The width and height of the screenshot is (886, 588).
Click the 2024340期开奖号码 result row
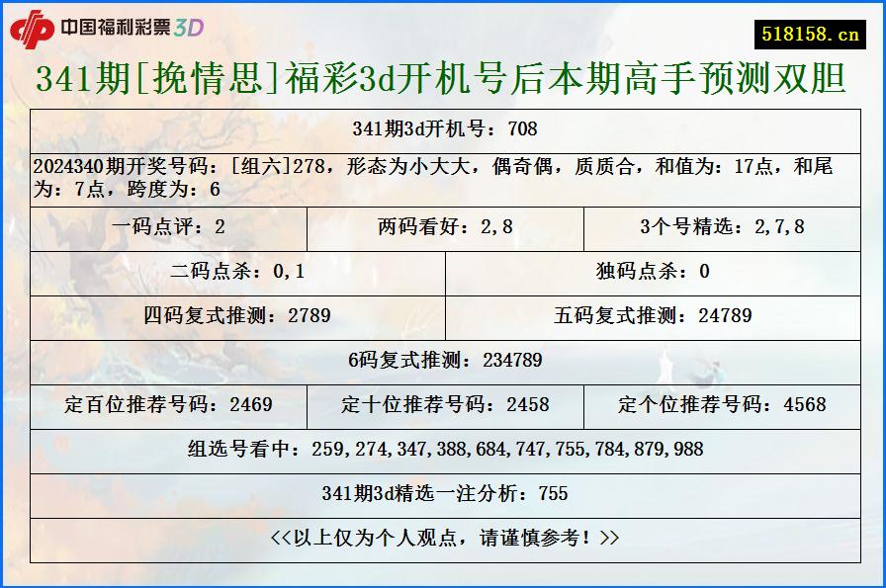tap(443, 173)
